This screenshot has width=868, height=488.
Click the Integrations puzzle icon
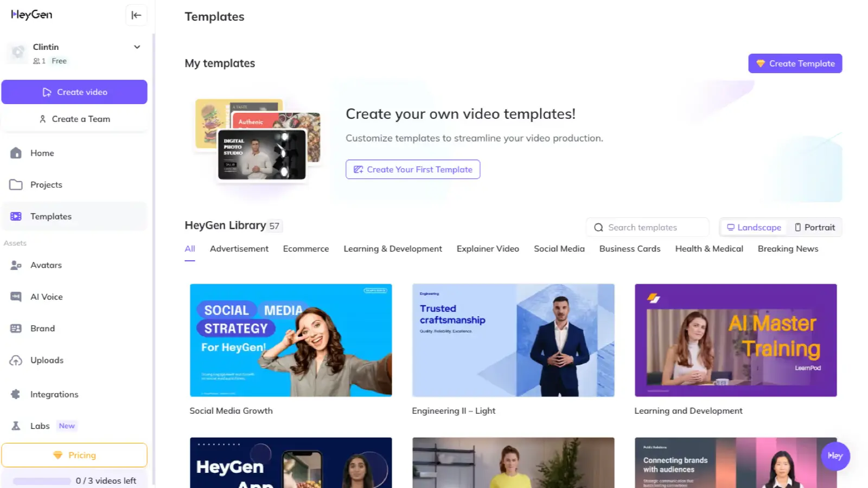pos(16,395)
